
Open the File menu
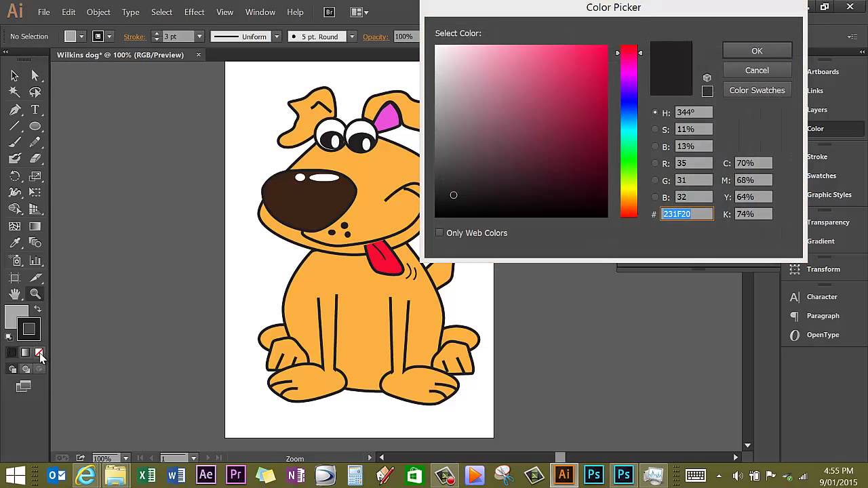point(44,12)
